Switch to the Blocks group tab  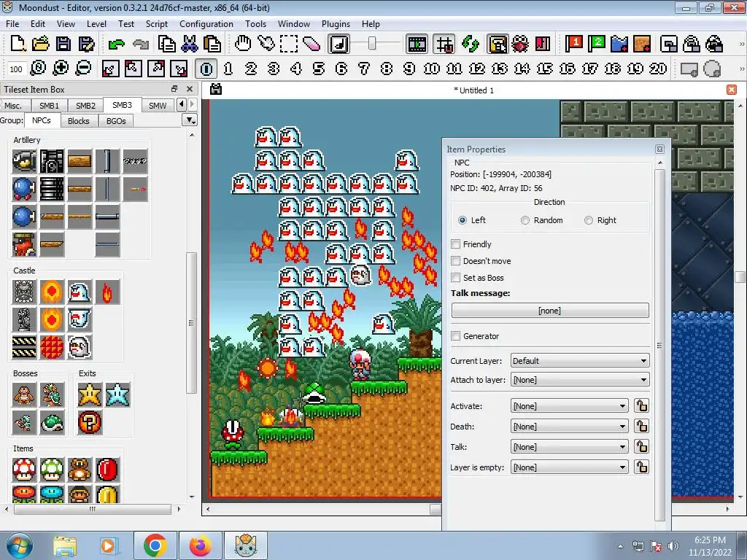(x=78, y=121)
